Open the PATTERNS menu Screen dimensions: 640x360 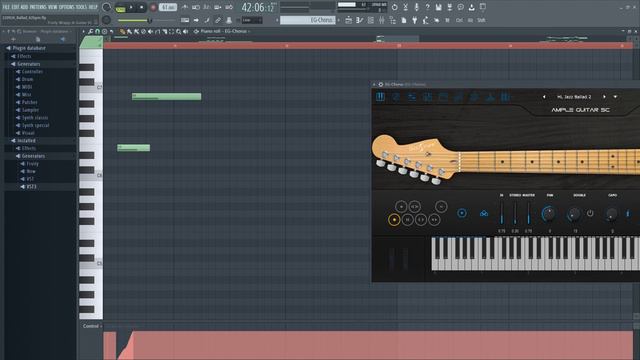38,7
